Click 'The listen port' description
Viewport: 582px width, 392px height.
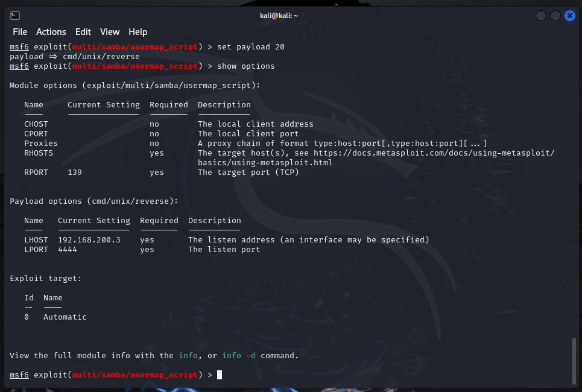pos(224,250)
